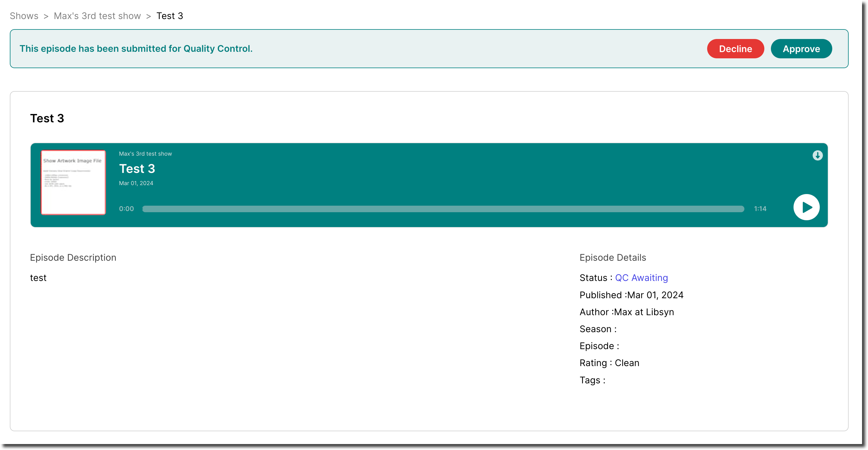Screen dimensions: 868x450
Task: Play the Test 3 episode audio
Action: click(806, 207)
